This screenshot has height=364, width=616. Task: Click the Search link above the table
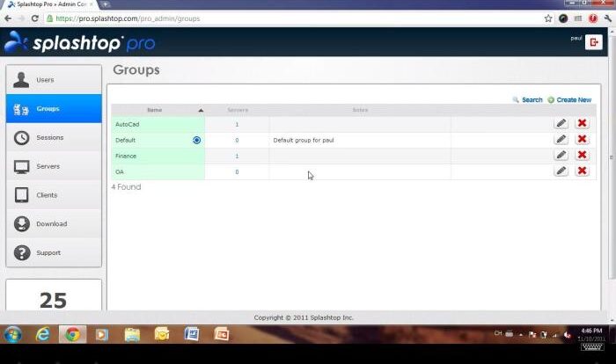pos(528,99)
